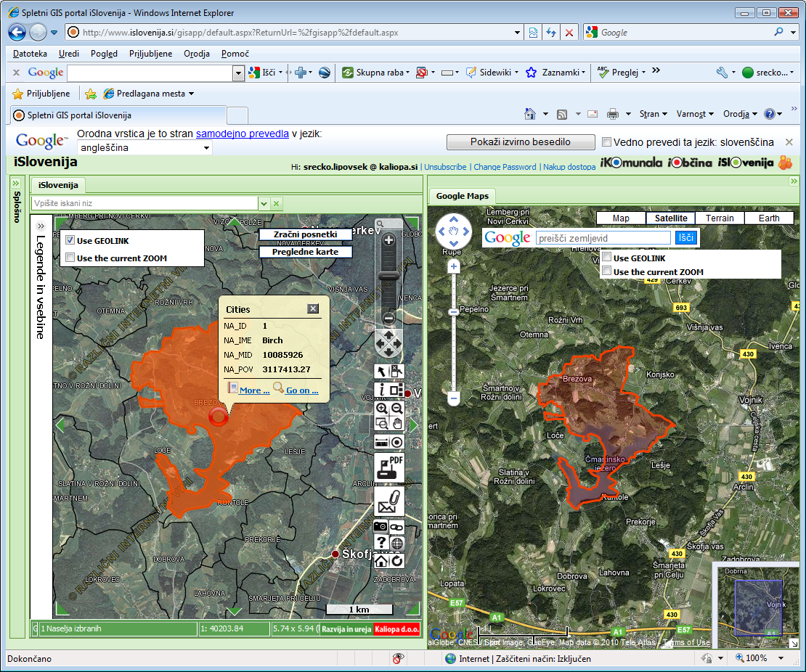Toggle Use the current ZOOM in iSlovenija map
The image size is (806, 672).
[x=70, y=258]
